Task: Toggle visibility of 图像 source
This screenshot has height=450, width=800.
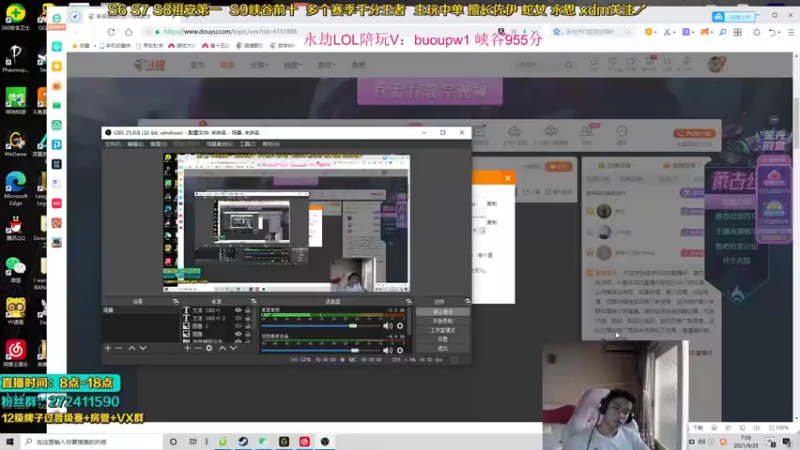Action: (x=238, y=334)
